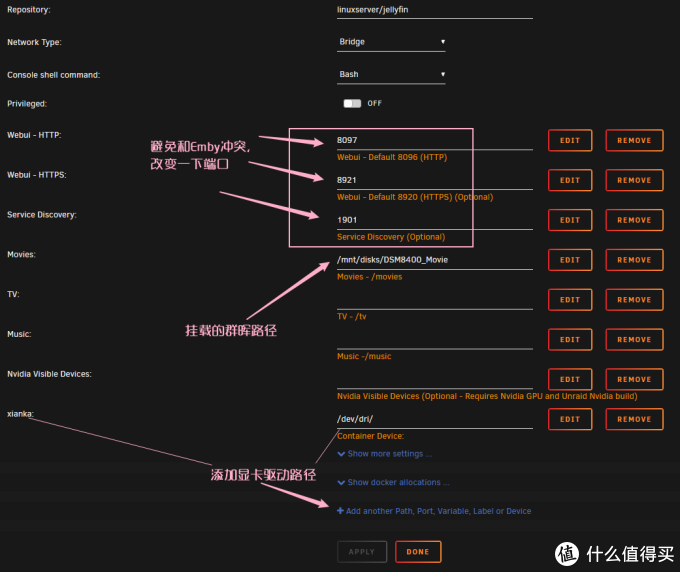Open the Console shell command Bash dropdown
The height and width of the screenshot is (572, 680).
(391, 75)
